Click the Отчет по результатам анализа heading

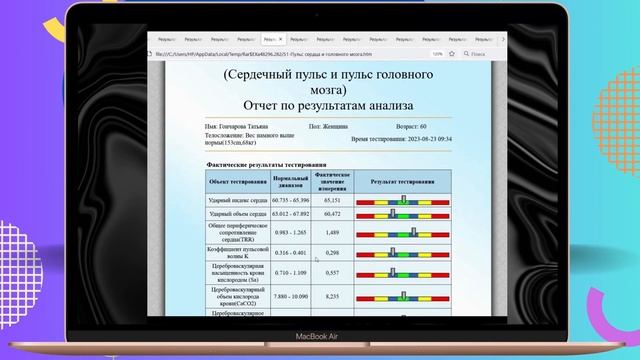[328, 105]
